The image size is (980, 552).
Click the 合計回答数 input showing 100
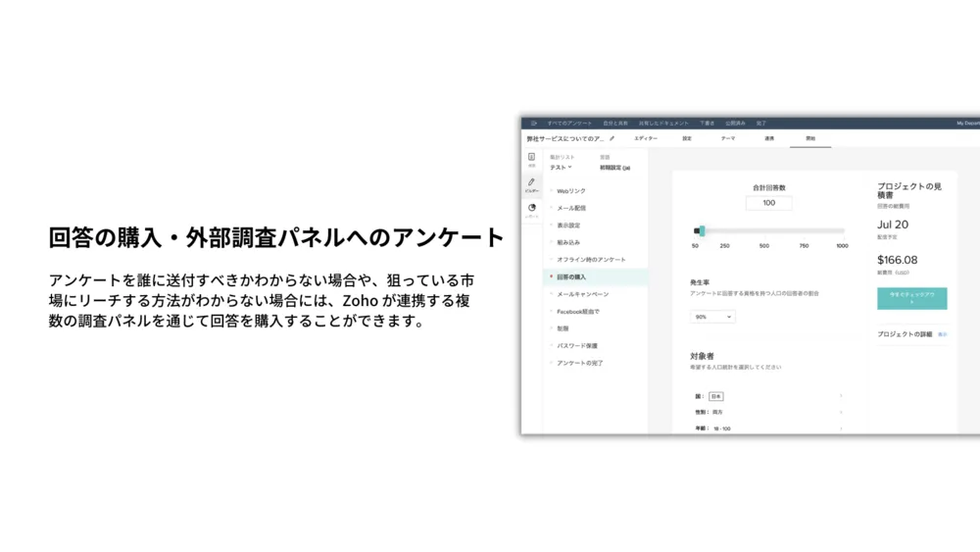tap(768, 203)
